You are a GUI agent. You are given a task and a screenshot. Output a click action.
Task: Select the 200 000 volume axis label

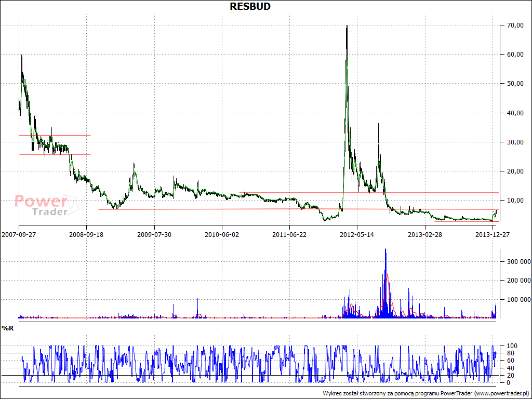point(519,280)
